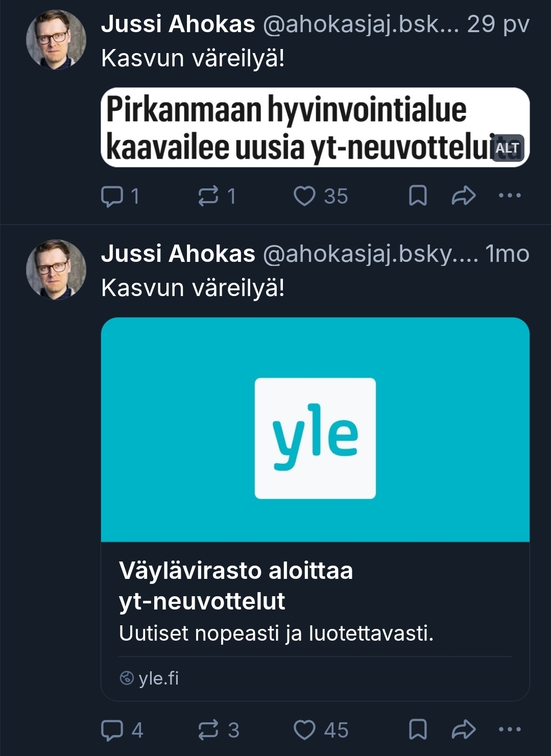Repost the Väylävirasto post

tap(208, 730)
